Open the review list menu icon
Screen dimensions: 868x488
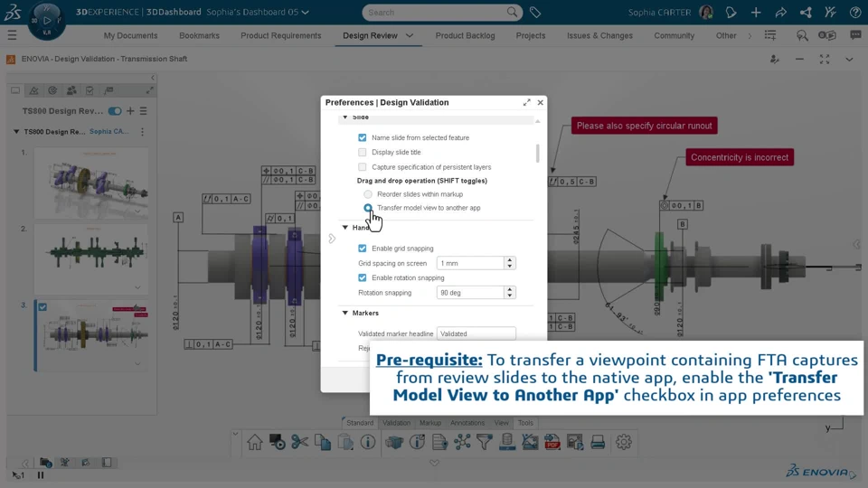tap(144, 110)
